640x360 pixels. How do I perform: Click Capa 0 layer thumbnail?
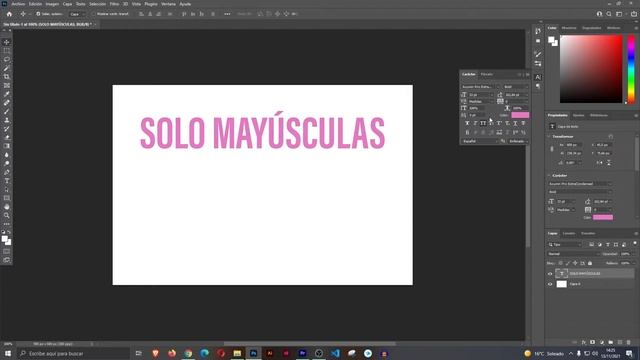(x=562, y=284)
